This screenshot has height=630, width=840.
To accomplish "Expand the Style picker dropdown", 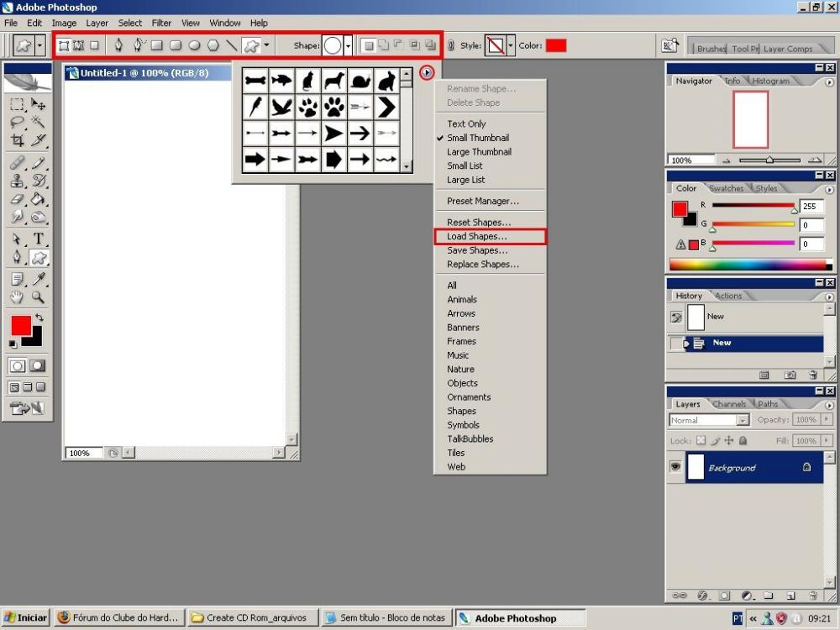I will coord(510,46).
